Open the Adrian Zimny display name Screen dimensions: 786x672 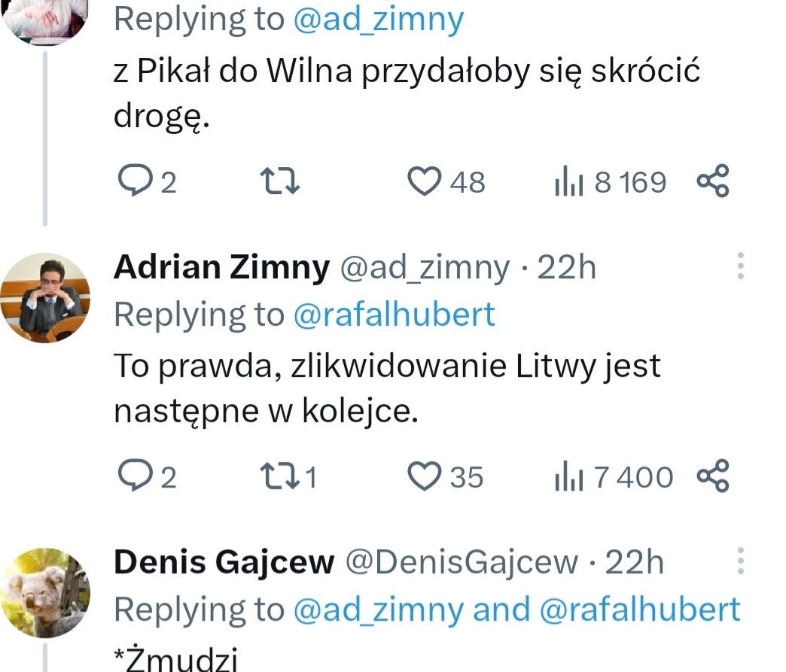pyautogui.click(x=221, y=267)
